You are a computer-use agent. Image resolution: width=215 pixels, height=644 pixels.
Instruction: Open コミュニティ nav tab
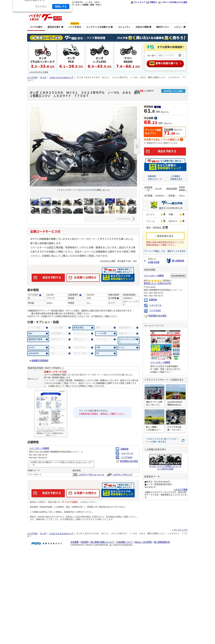pyautogui.click(x=124, y=27)
